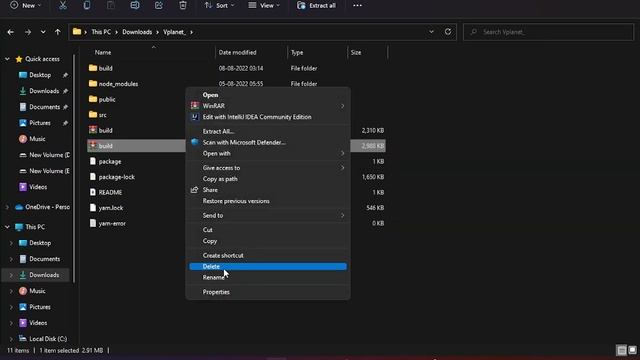Go back with the left arrow
This screenshot has width=640, height=360.
(x=11, y=32)
